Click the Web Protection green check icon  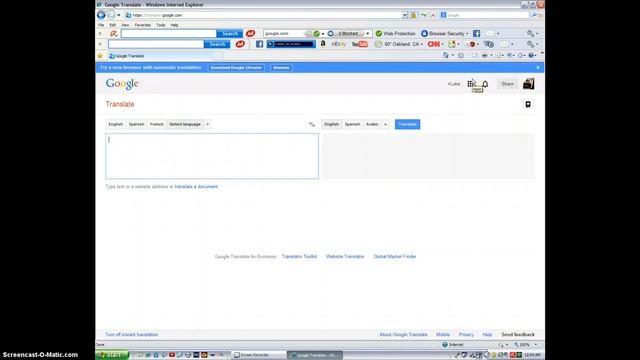click(379, 33)
